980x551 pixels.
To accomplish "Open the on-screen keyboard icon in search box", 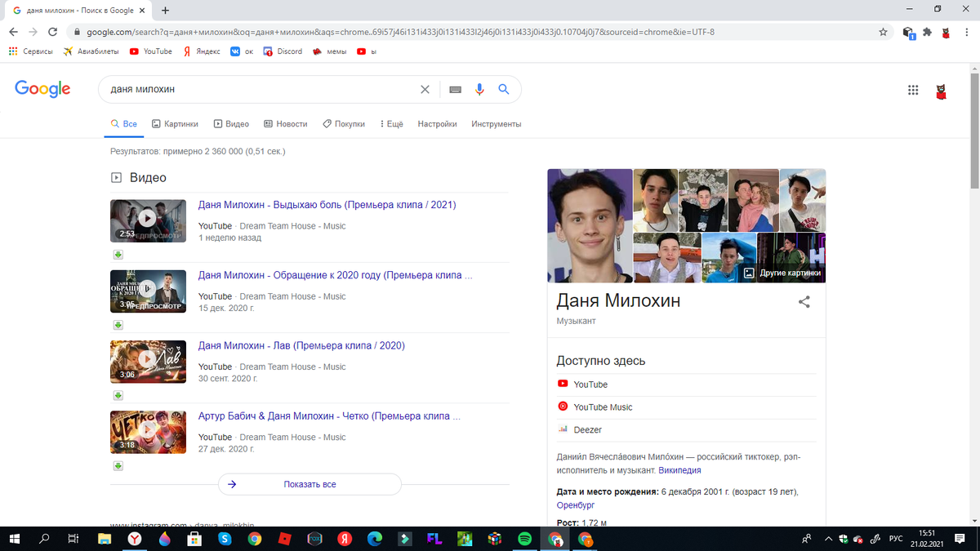I will (456, 90).
